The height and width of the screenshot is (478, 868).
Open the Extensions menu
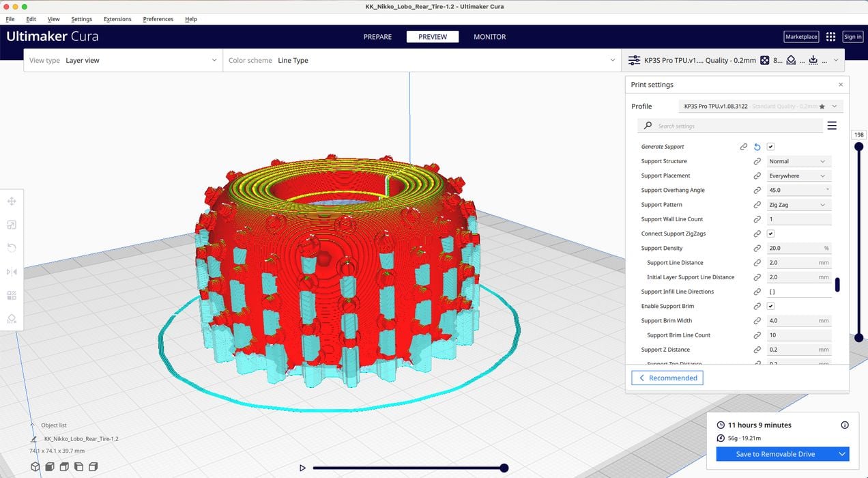pos(117,19)
